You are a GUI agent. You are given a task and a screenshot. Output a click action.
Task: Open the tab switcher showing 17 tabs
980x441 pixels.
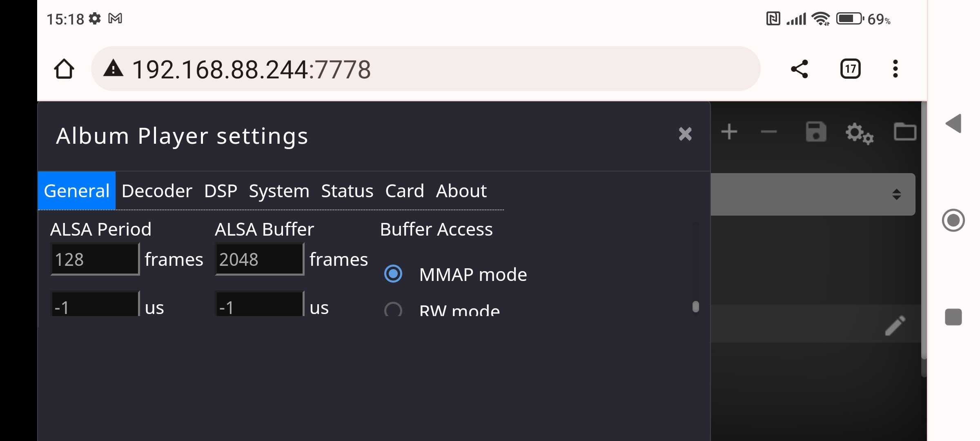click(x=851, y=69)
